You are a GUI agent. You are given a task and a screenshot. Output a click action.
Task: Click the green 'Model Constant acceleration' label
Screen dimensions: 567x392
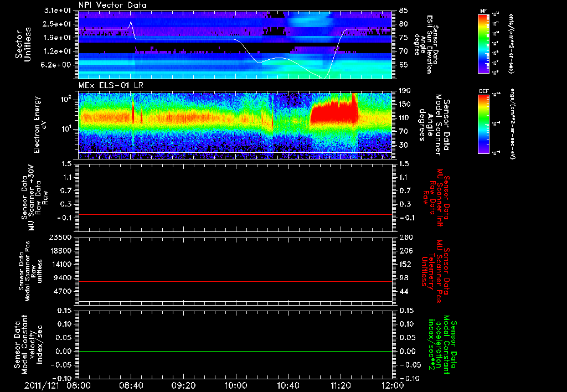point(442,344)
